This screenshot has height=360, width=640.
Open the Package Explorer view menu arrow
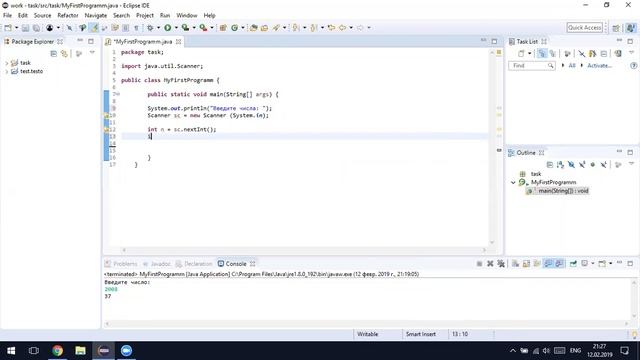click(x=92, y=53)
